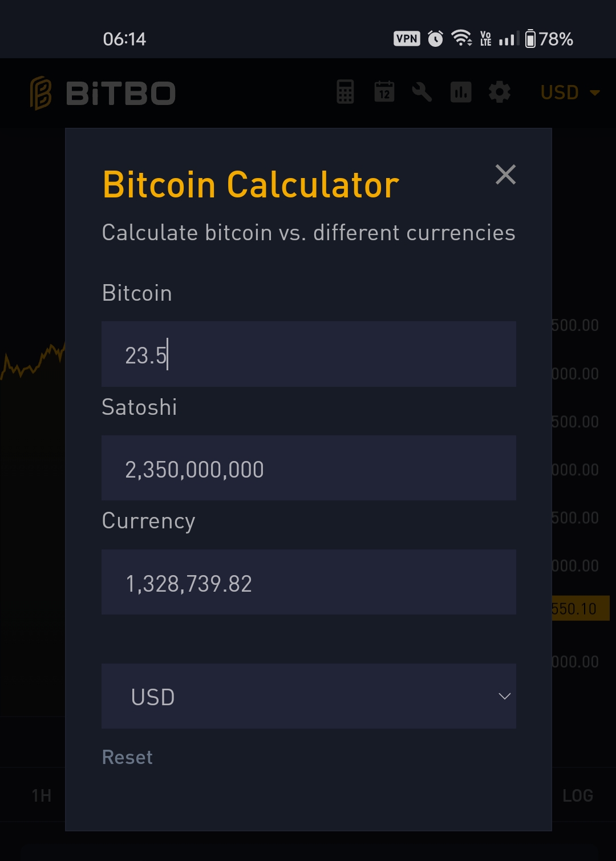
Task: Tap the Wi-Fi status icon
Action: pyautogui.click(x=461, y=38)
